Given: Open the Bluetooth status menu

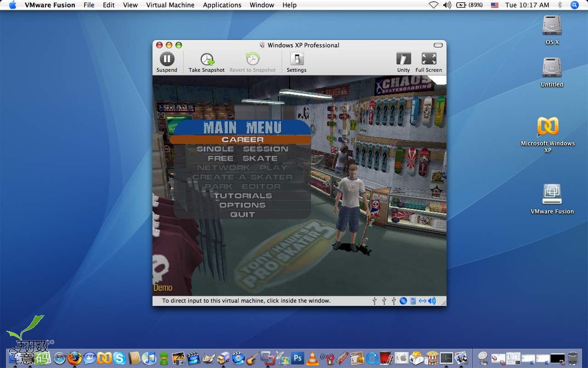Looking at the screenshot, I should click(560, 5).
